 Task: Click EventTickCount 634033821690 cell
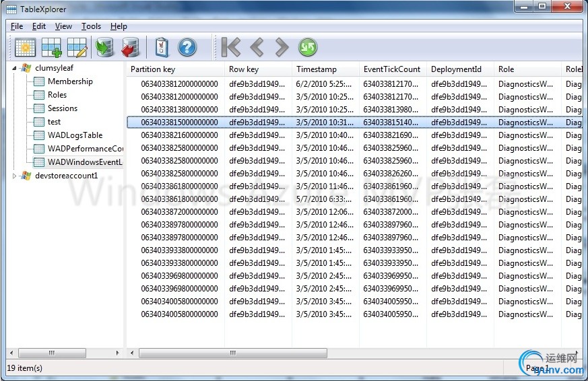click(x=391, y=135)
